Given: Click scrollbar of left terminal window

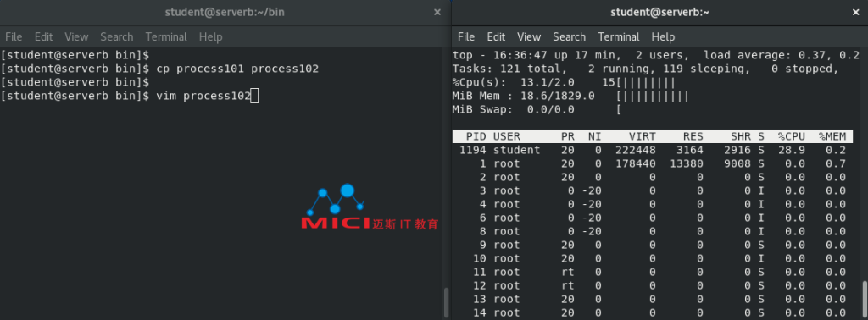Looking at the screenshot, I should 447,301.
